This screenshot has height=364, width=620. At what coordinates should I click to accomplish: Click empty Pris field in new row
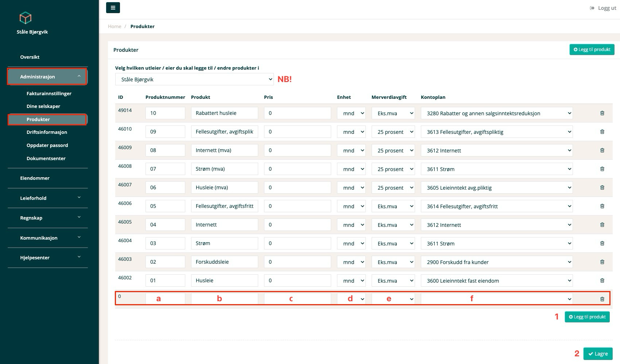[x=298, y=299]
